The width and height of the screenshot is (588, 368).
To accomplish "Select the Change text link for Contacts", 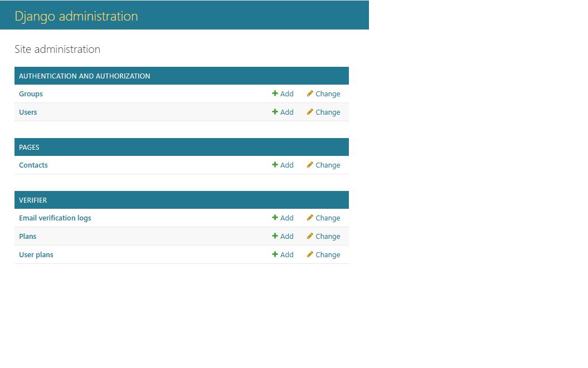I will (x=328, y=165).
